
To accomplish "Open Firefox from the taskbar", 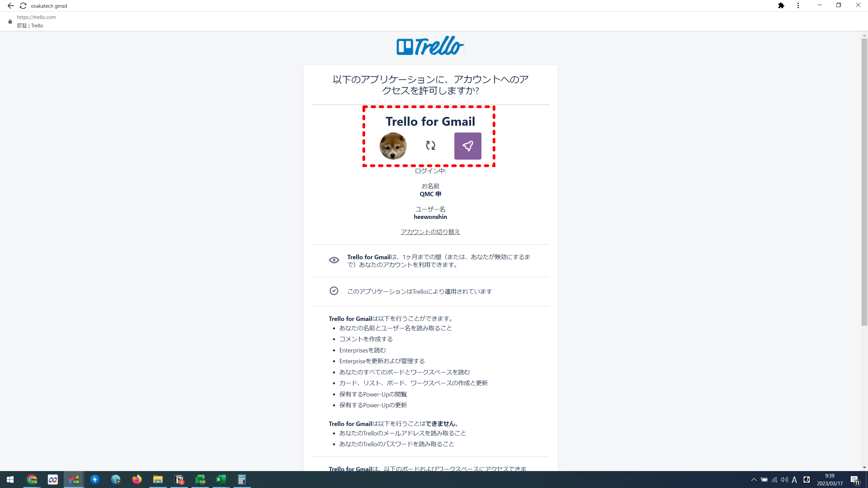I will (x=137, y=480).
